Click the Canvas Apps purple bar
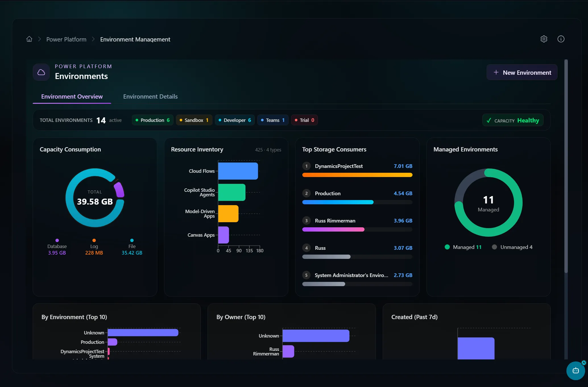 223,235
